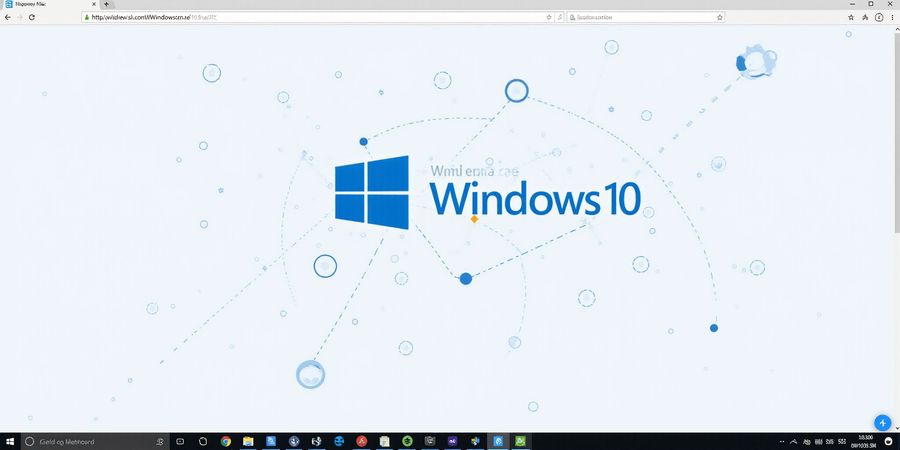Open Task View from taskbar

(x=180, y=441)
